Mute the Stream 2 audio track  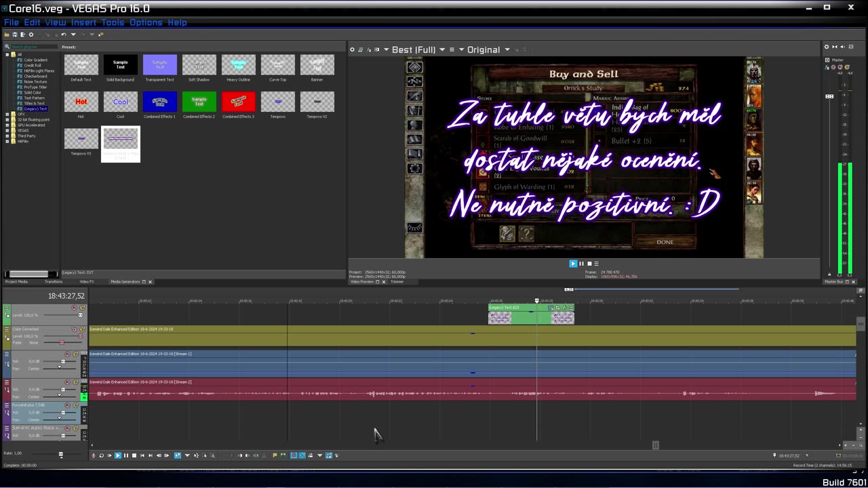tap(67, 382)
